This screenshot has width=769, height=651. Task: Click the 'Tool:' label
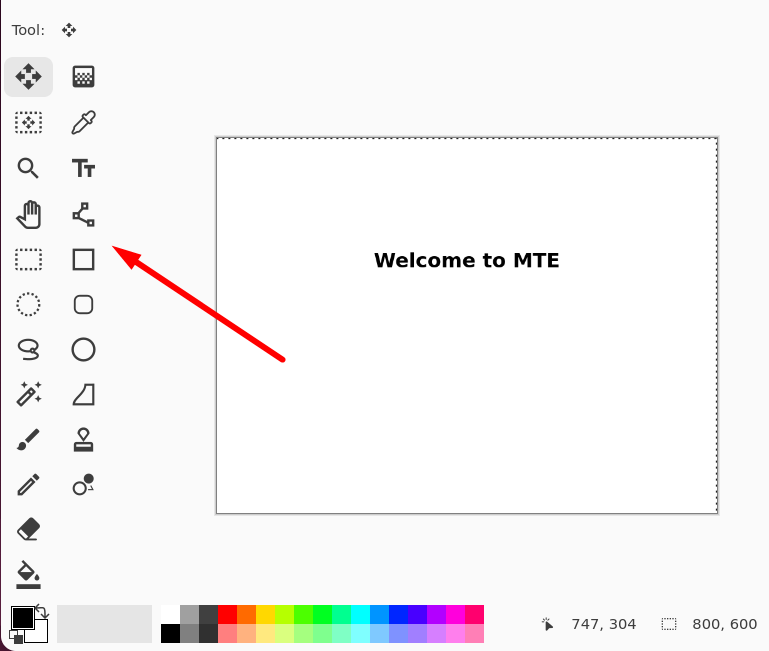(28, 30)
